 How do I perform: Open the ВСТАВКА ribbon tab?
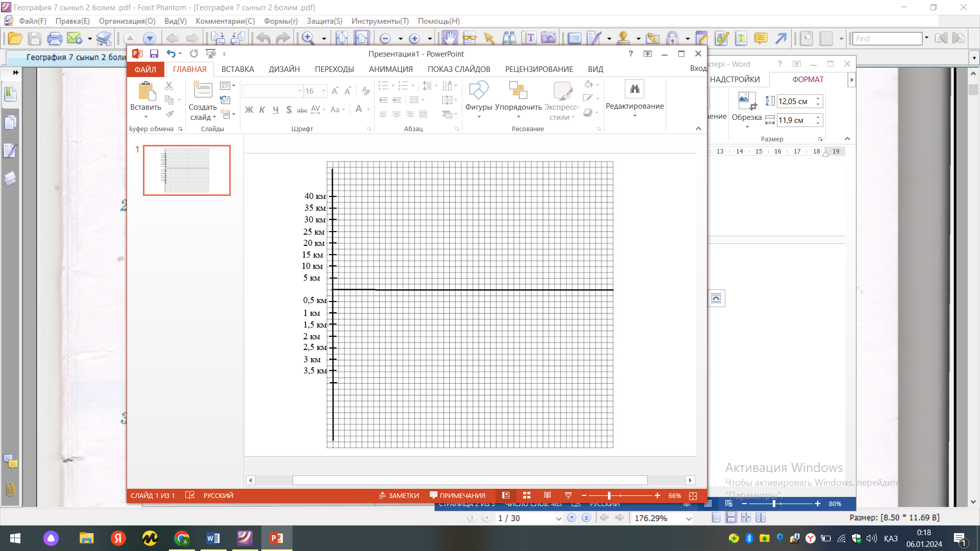tap(237, 69)
